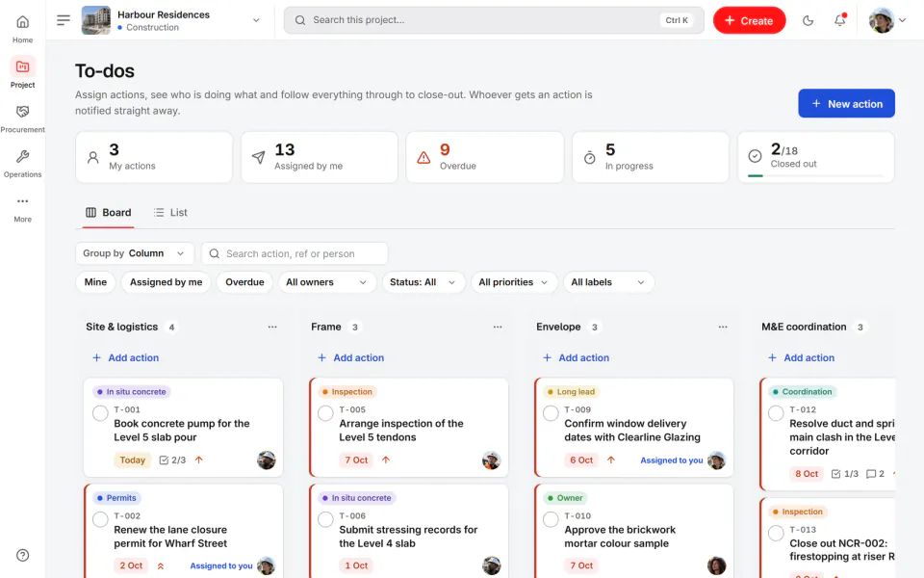Open the Project sidebar icon
Image resolution: width=924 pixels, height=578 pixels.
coord(22,66)
